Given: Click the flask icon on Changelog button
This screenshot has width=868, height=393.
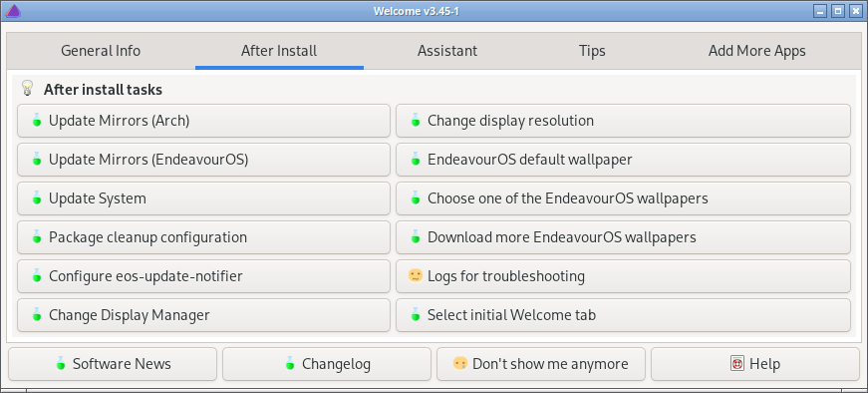Looking at the screenshot, I should 290,364.
